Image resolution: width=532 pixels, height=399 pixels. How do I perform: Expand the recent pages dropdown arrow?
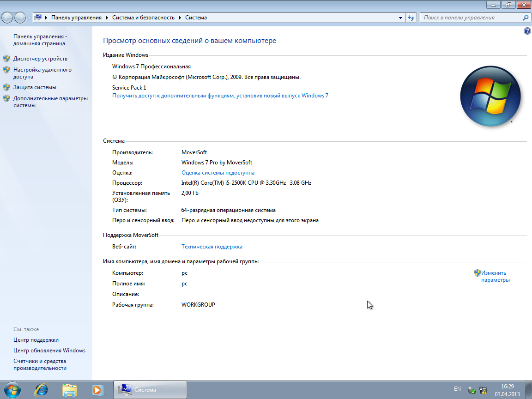(x=30, y=18)
